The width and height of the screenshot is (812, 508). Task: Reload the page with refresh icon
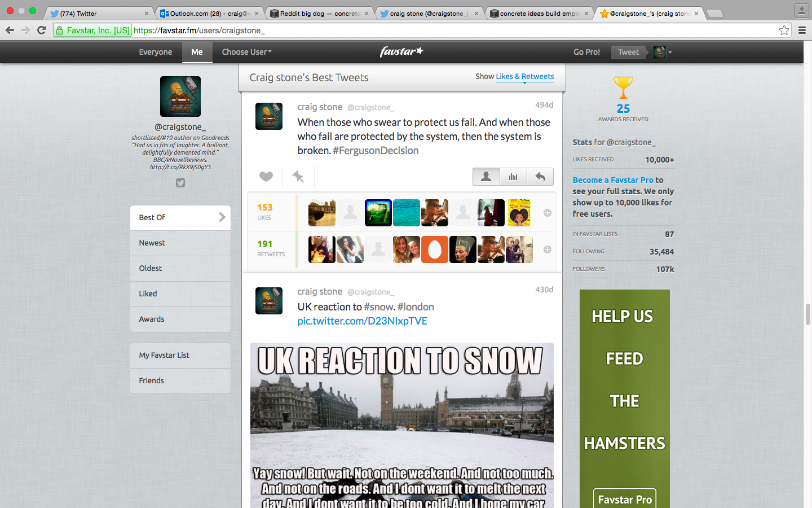[41, 30]
